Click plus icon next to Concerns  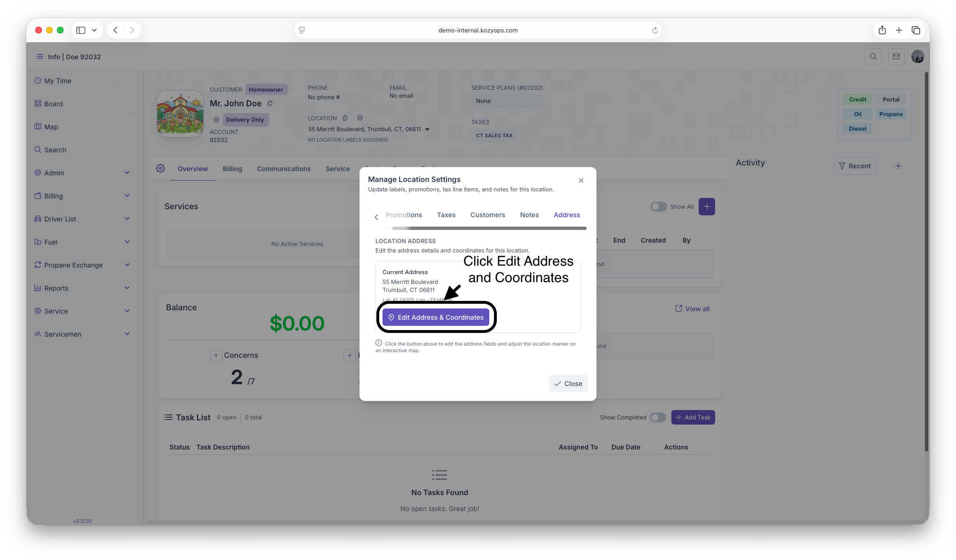coord(216,355)
